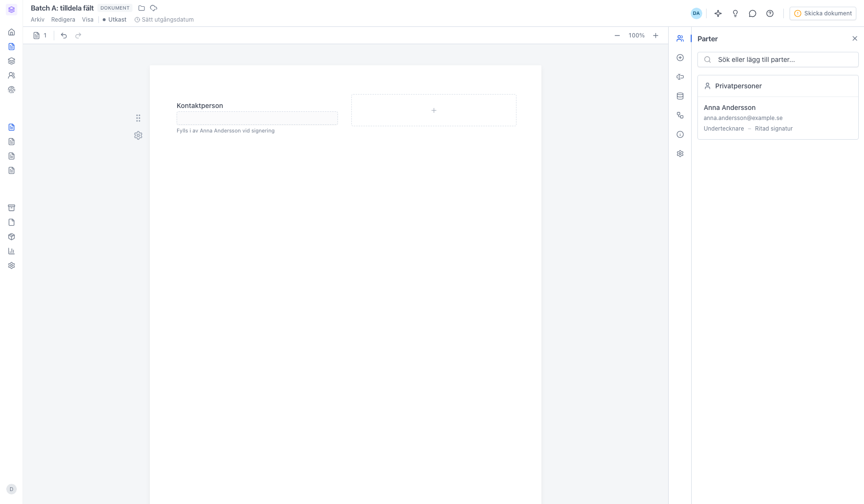Select the Parter people icon in the right rail

[680, 38]
